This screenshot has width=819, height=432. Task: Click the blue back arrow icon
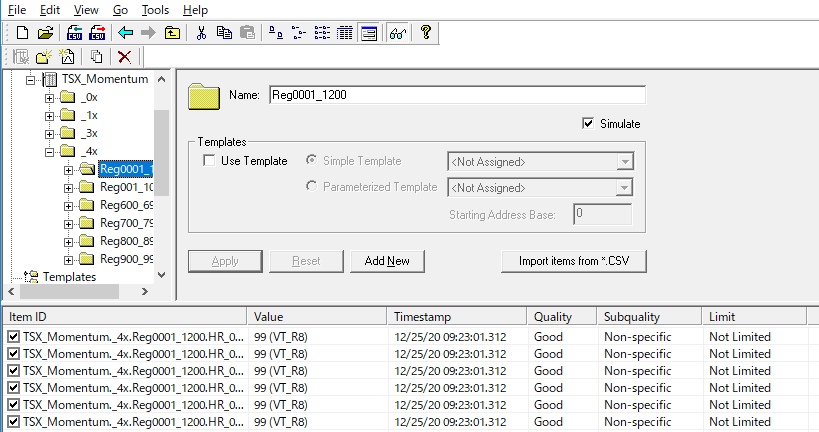[x=126, y=33]
